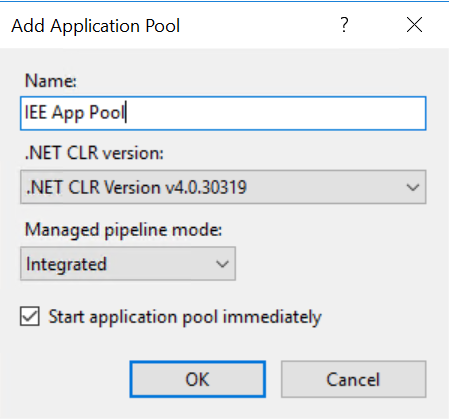
Task: Open the .NET CLR version combo box
Action: coord(223,187)
